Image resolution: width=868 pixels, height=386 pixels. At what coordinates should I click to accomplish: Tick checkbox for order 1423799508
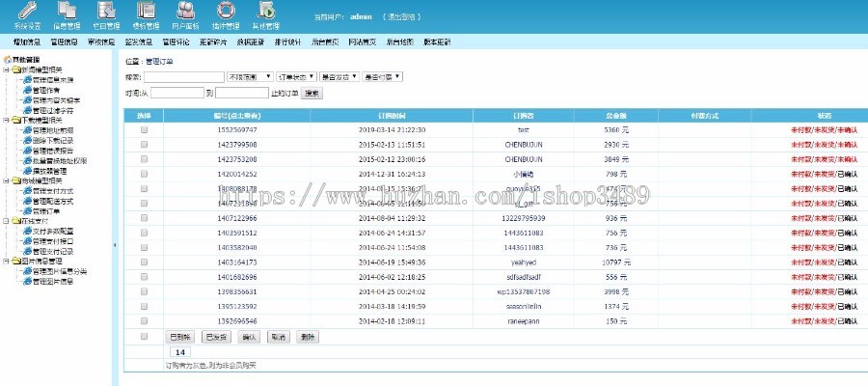point(144,144)
